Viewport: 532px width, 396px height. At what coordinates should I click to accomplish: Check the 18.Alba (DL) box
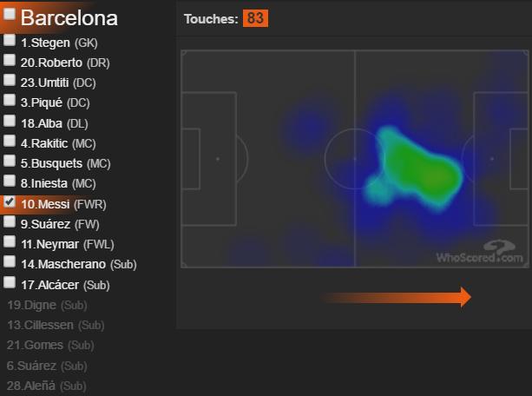(x=10, y=121)
